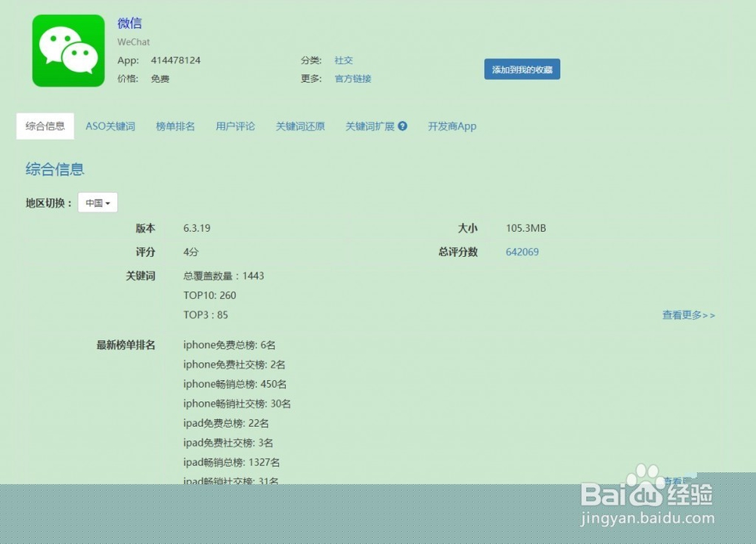Open the 社交 category link

(x=344, y=60)
